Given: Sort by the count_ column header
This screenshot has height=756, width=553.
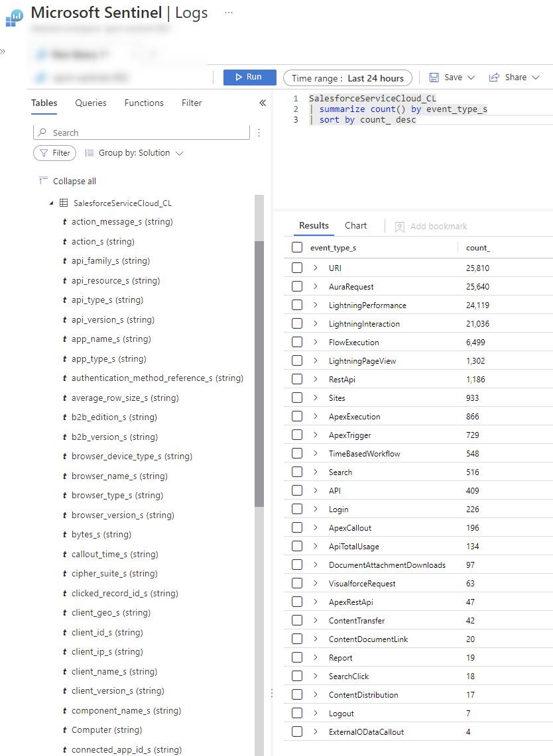Looking at the screenshot, I should pyautogui.click(x=477, y=248).
